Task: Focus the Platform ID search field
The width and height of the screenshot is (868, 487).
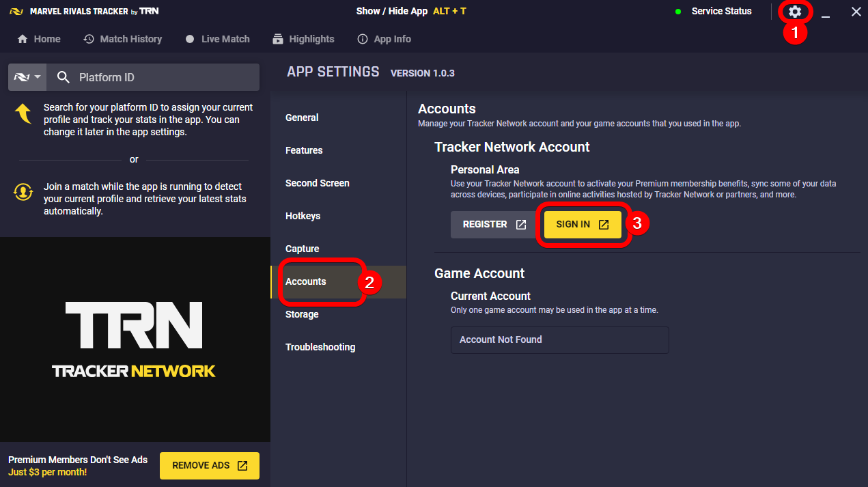Action: coord(153,77)
